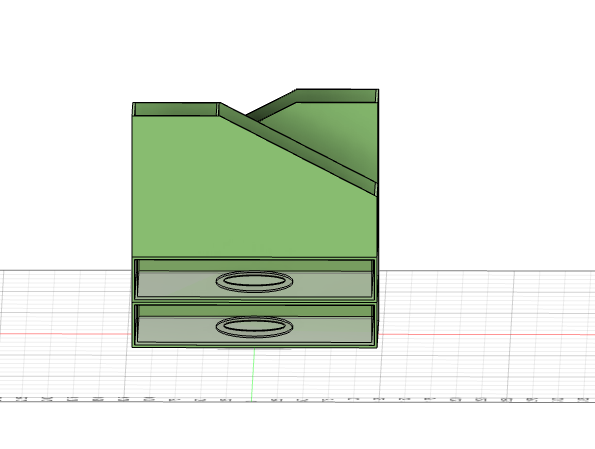Select the lower drawer's oval handle
The height and width of the screenshot is (449, 595).
[x=254, y=326]
